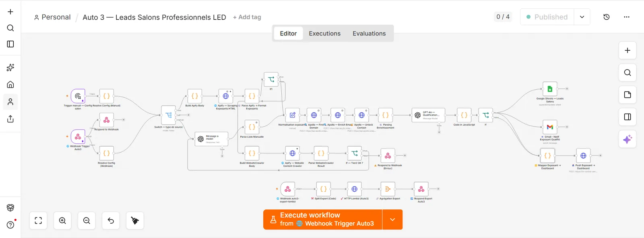Select the GPT-4o Qualification node

(x=429, y=115)
